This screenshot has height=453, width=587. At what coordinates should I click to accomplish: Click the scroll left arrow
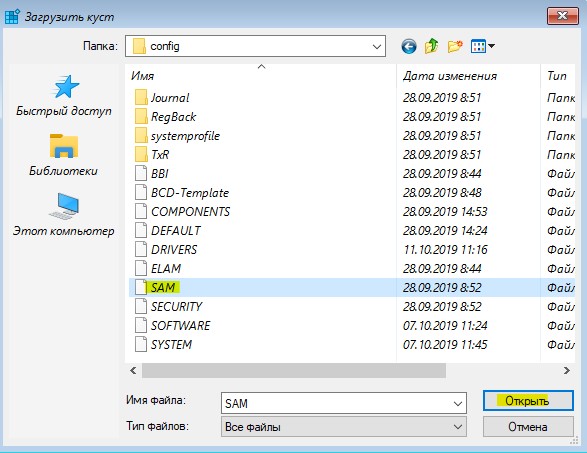pyautogui.click(x=133, y=371)
